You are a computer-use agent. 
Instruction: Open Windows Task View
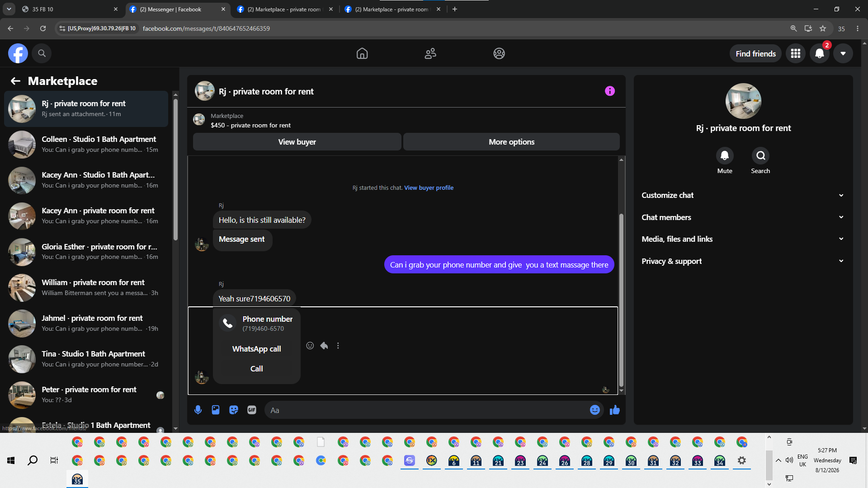tap(54, 460)
